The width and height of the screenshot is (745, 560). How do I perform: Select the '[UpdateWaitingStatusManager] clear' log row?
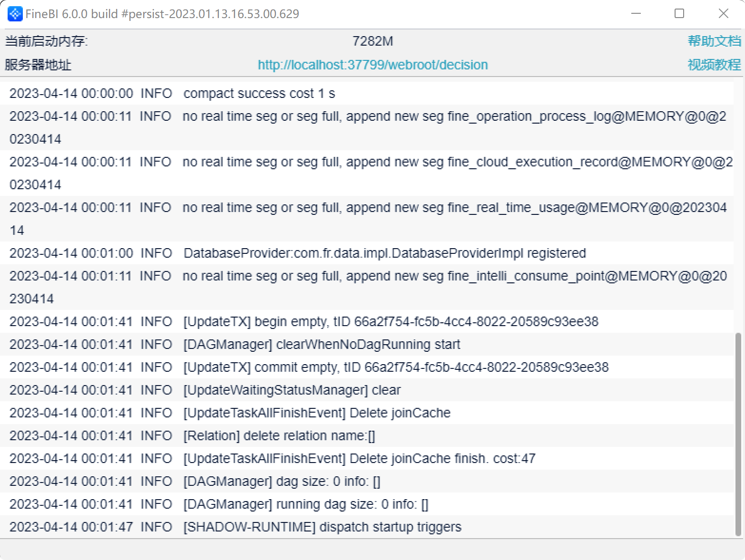coord(367,390)
